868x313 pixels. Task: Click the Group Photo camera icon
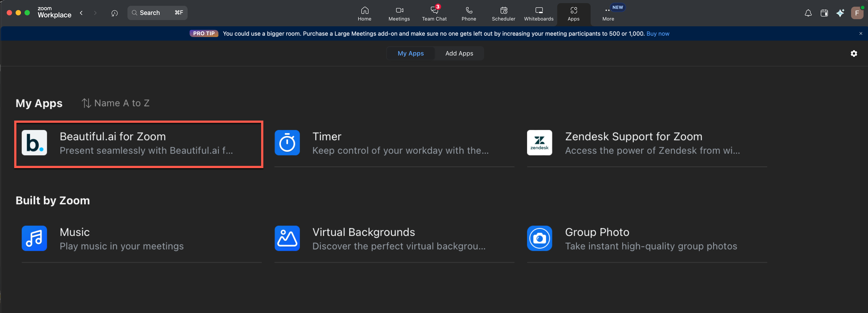(x=539, y=238)
